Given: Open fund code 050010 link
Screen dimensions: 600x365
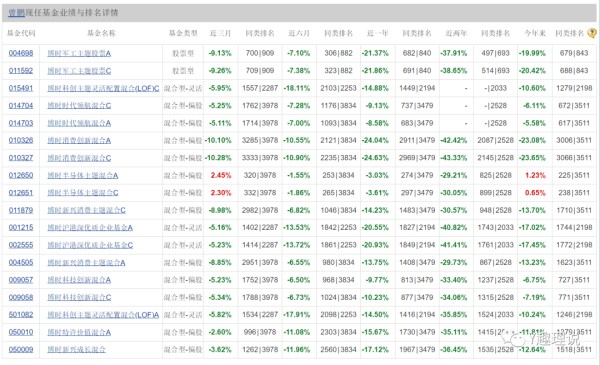Looking at the screenshot, I should [21, 332].
